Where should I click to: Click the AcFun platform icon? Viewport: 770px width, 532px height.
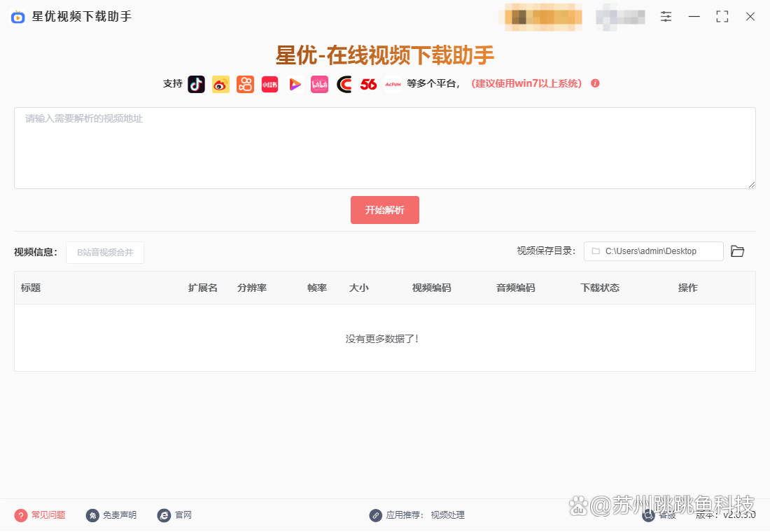click(392, 84)
